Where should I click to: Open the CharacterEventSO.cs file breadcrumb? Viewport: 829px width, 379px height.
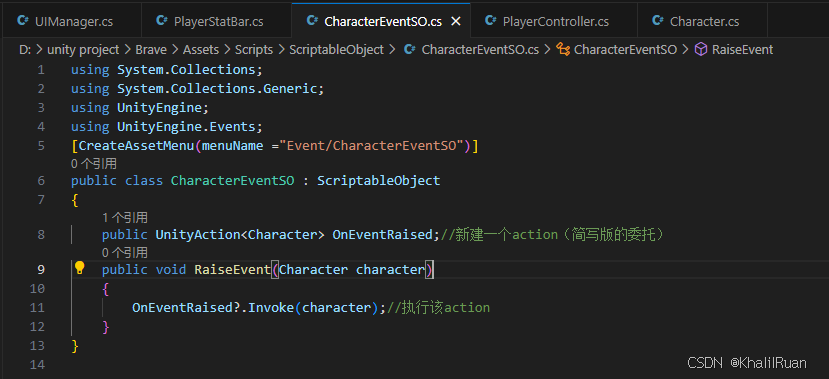coord(480,50)
